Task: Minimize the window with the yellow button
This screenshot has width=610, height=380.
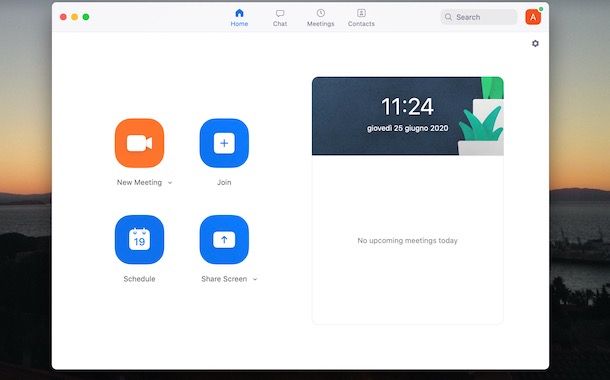Action: [x=74, y=17]
